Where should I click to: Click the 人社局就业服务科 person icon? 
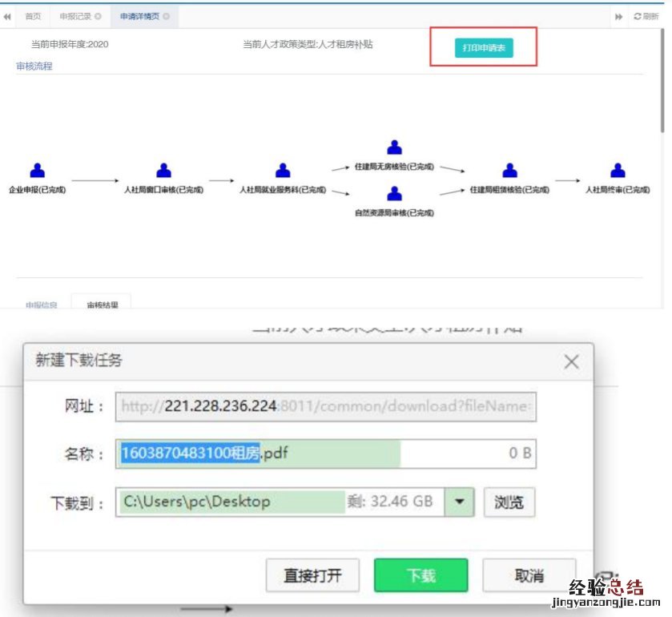283,171
